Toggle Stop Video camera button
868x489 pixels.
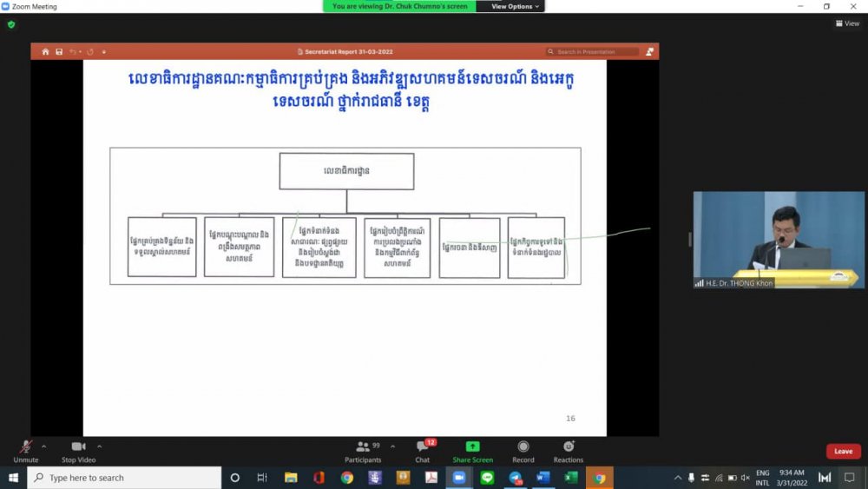78,448
